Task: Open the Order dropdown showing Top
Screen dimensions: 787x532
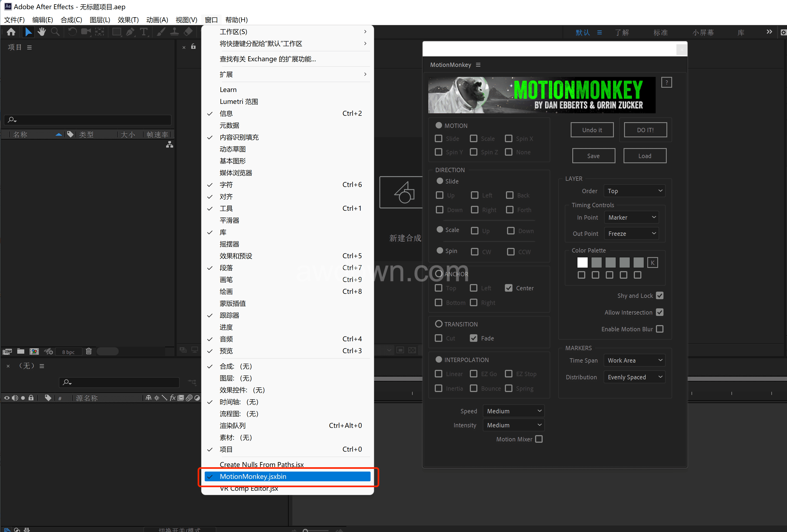Action: point(634,191)
